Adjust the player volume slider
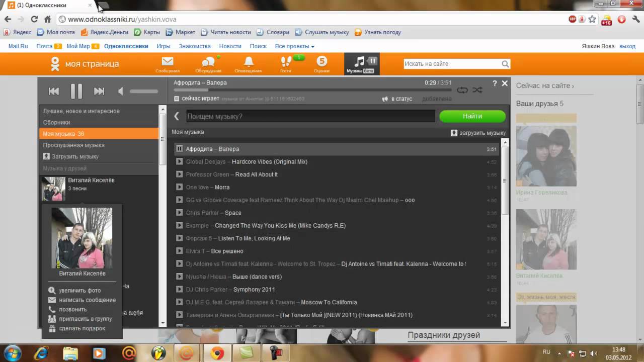 [x=144, y=91]
